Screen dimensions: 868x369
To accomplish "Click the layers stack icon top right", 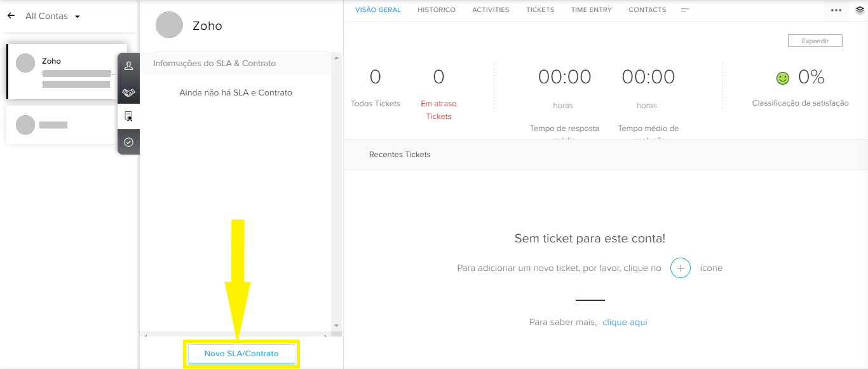I will click(860, 10).
